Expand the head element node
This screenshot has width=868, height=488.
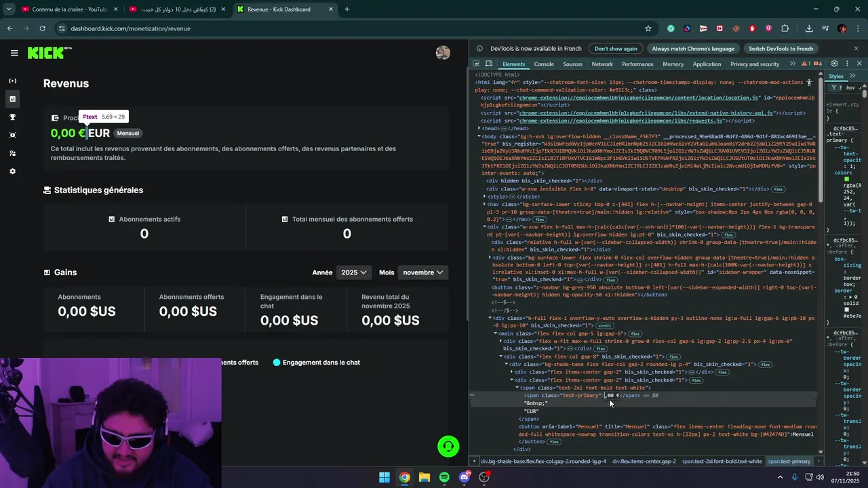[479, 128]
